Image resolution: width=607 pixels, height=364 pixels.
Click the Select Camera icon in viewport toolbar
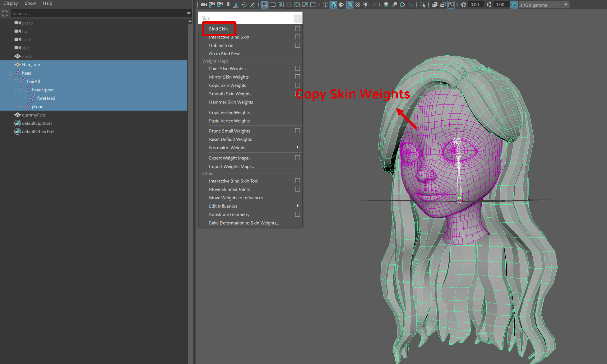click(203, 5)
